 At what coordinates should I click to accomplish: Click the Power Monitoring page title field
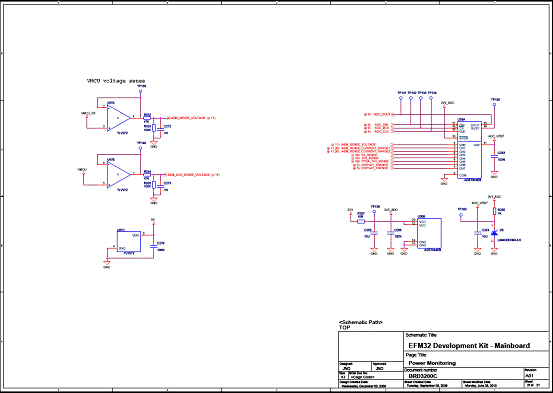(476, 360)
